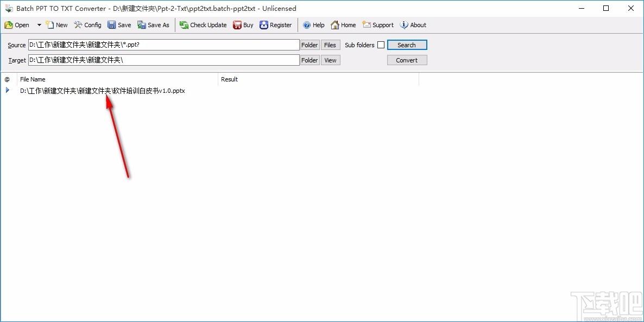Show the About information
Image resolution: width=644 pixels, height=322 pixels.
click(x=413, y=25)
